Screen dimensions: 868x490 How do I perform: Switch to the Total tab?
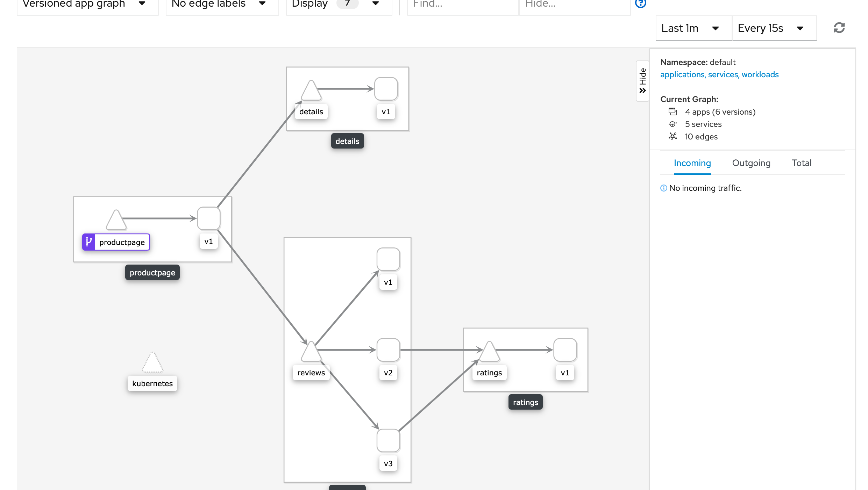[801, 163]
